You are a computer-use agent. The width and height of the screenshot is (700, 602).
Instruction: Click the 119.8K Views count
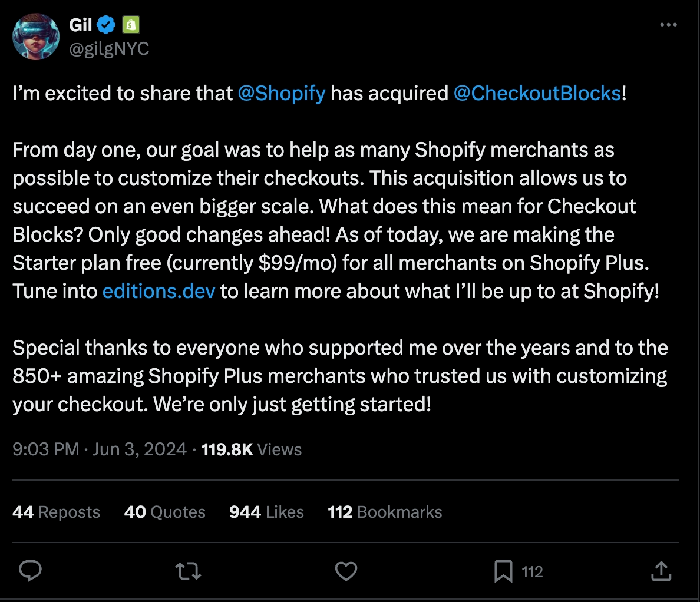251,449
